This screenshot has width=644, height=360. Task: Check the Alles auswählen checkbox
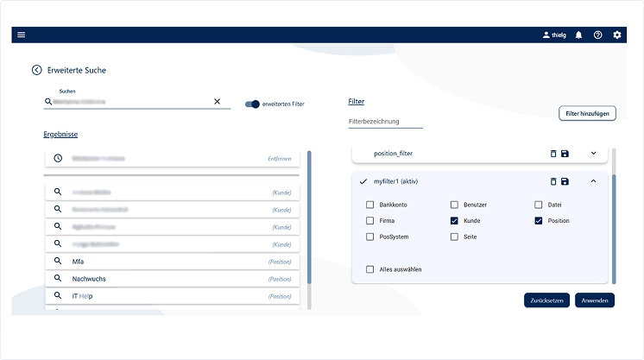(x=370, y=269)
